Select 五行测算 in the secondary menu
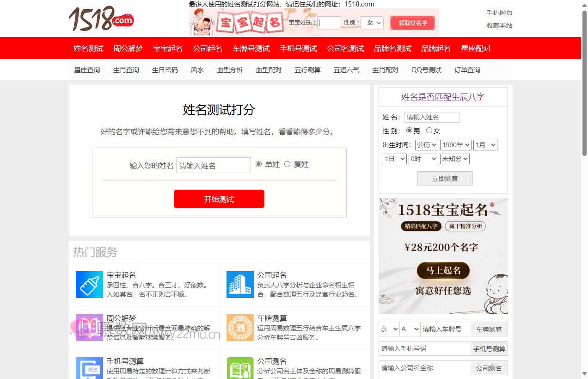 [307, 69]
